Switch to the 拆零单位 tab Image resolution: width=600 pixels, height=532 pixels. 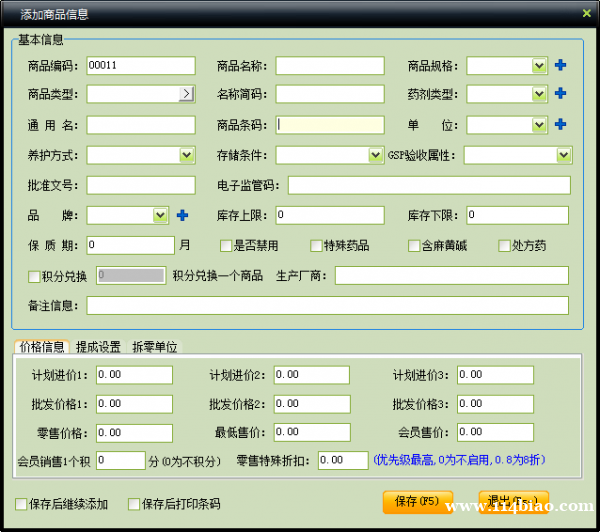(x=155, y=347)
